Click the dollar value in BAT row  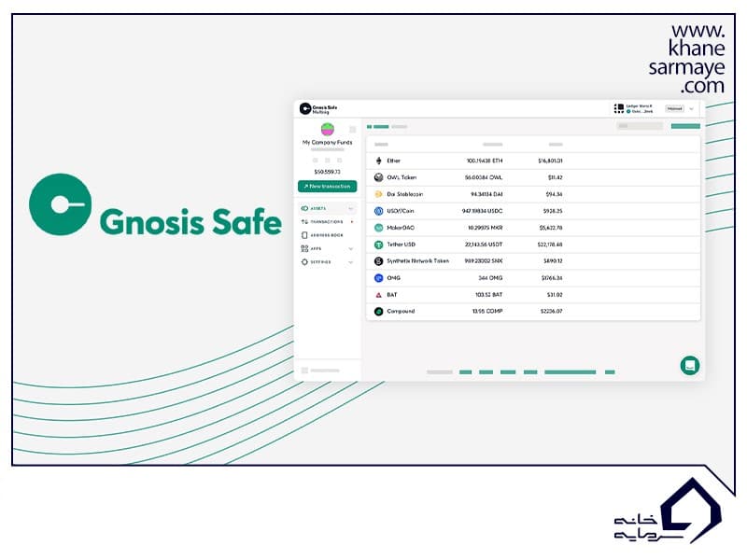tap(555, 295)
